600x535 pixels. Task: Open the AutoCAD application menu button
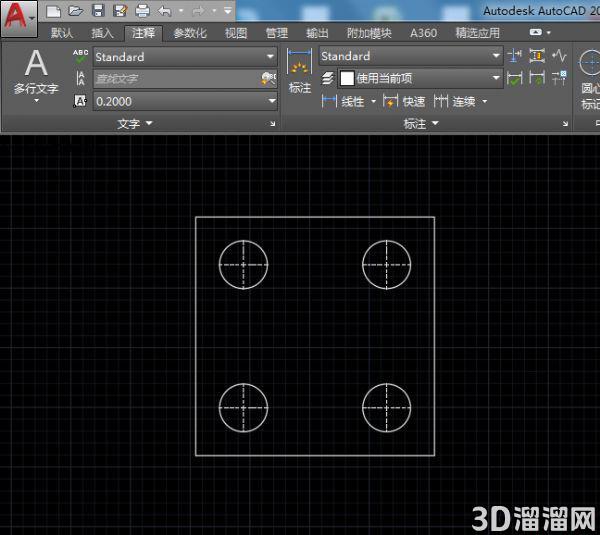click(x=19, y=19)
